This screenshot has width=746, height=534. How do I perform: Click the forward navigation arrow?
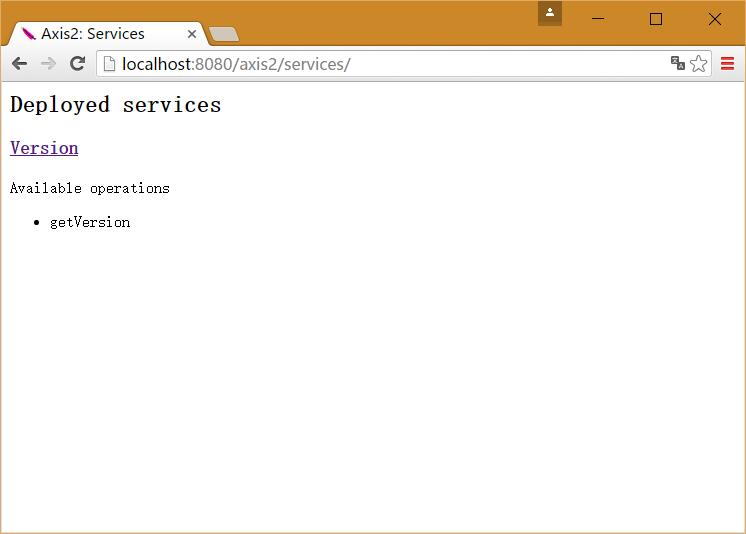pos(48,63)
